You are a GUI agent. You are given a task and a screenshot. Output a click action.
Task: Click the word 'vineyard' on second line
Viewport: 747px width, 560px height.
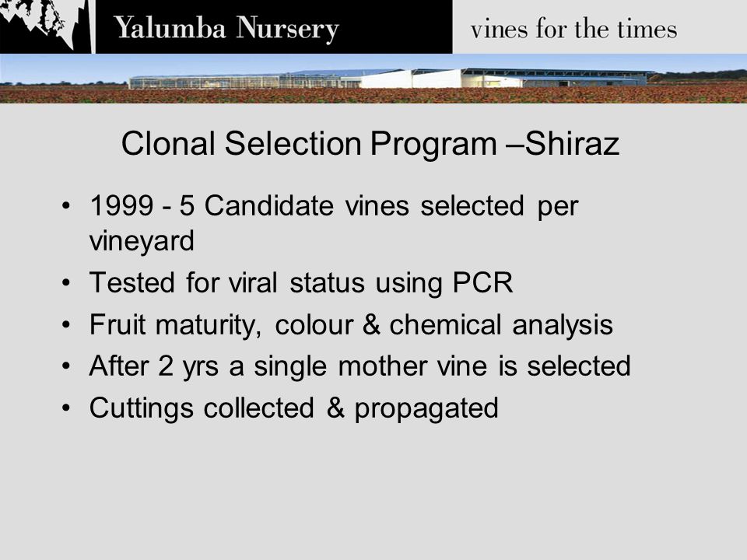(x=142, y=241)
